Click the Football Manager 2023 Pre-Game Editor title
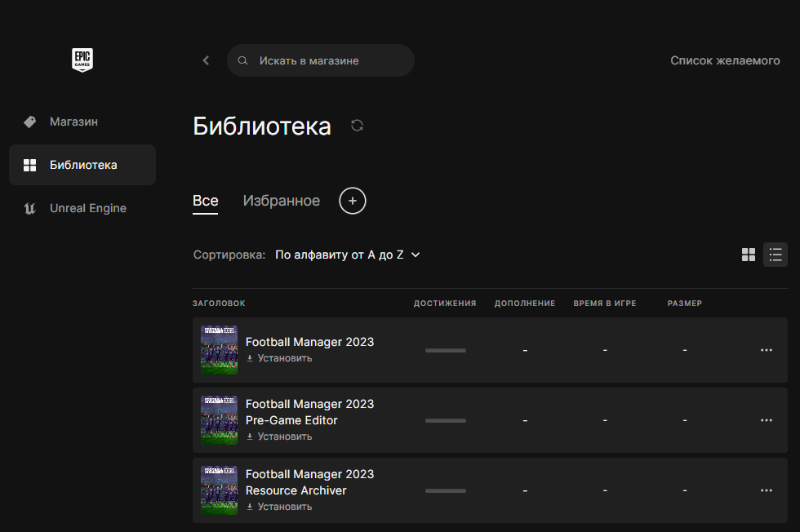 [x=309, y=412]
